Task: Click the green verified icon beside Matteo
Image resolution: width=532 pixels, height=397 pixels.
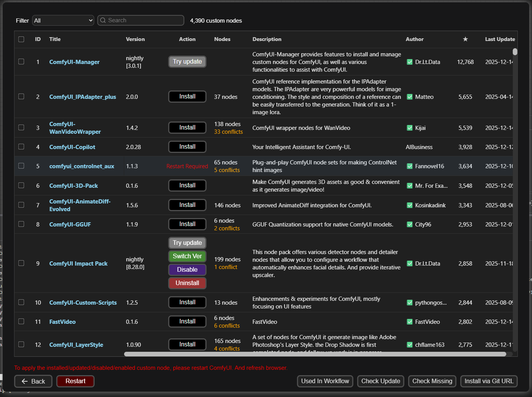Action: click(409, 97)
